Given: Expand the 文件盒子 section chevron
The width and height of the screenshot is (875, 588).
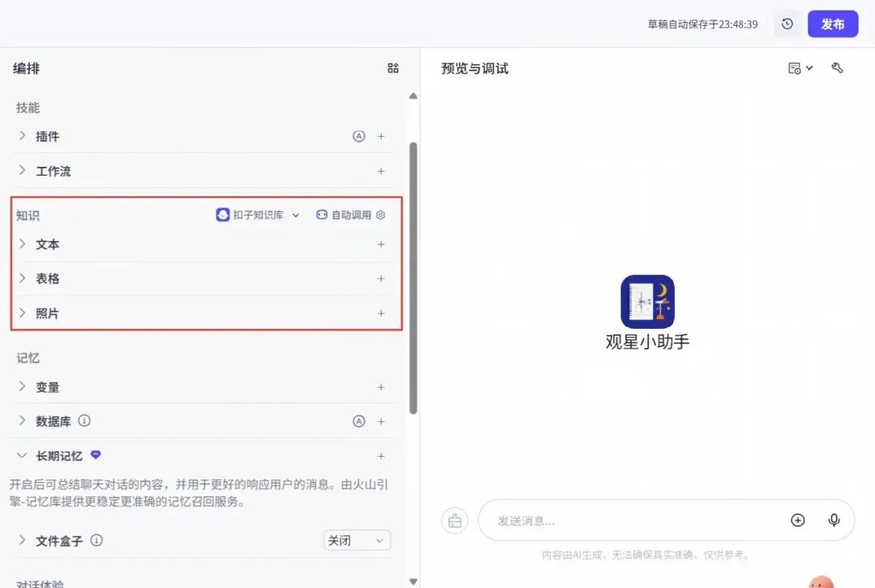Looking at the screenshot, I should coord(23,539).
